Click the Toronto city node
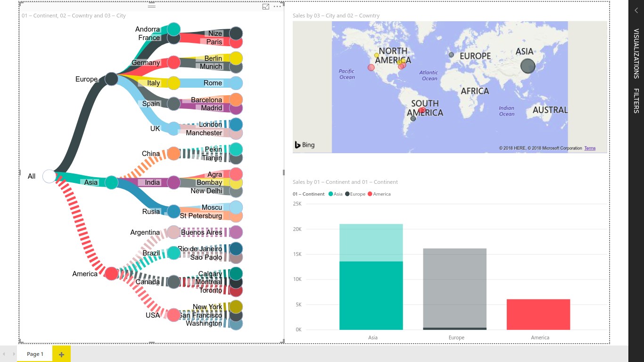The image size is (644, 362). 236,291
